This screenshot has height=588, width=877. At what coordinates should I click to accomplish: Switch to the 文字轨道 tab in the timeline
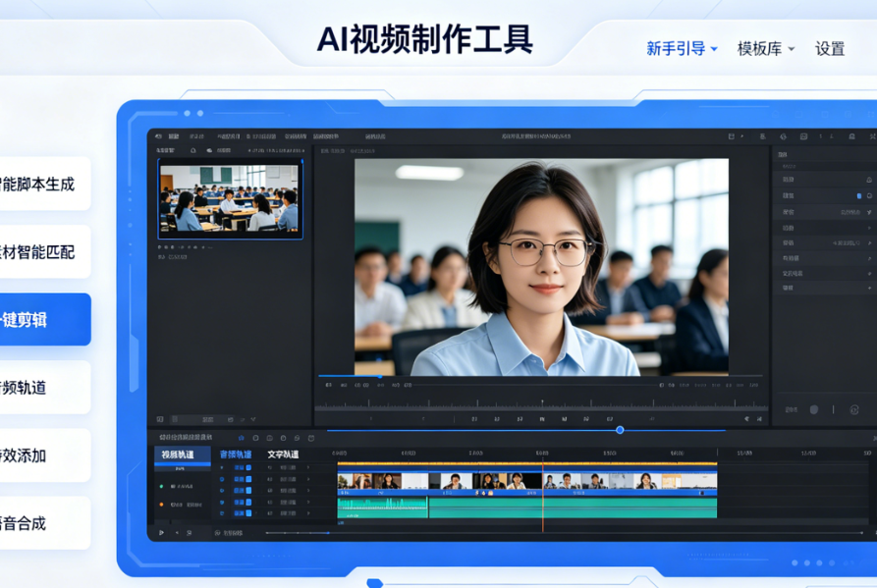pos(283,454)
